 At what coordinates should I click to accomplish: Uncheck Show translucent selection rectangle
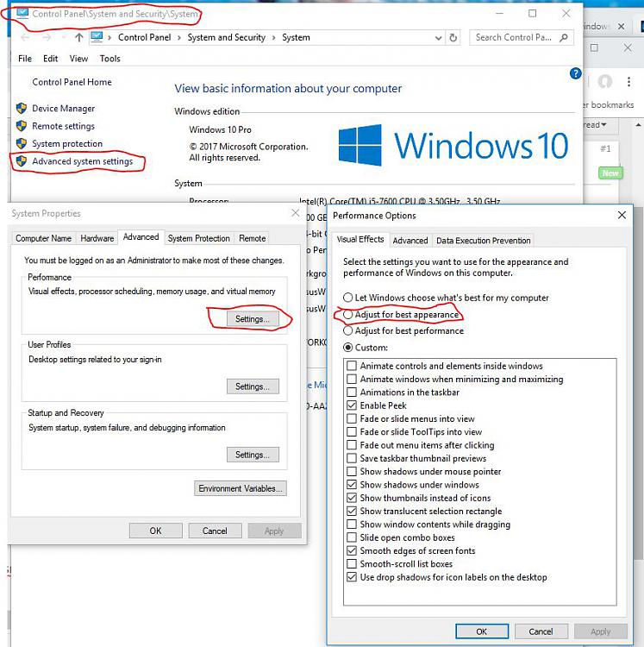point(352,511)
